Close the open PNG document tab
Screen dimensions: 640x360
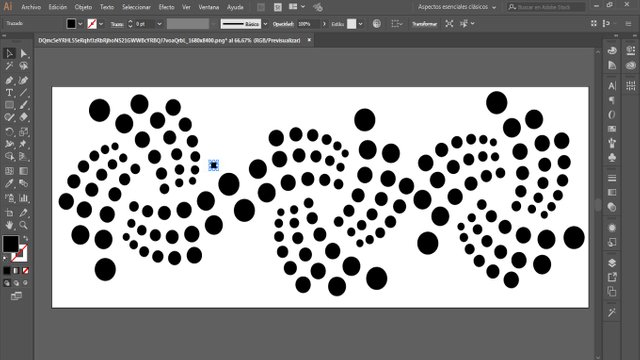[309, 40]
